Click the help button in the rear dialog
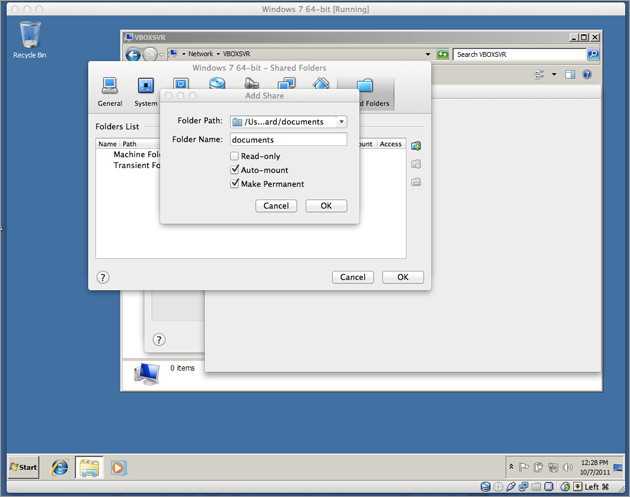The width and height of the screenshot is (630, 497). (x=159, y=340)
